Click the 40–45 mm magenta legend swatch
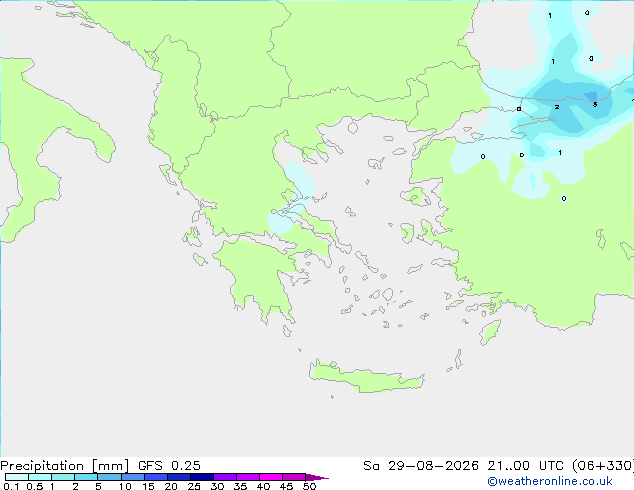 pos(271,477)
